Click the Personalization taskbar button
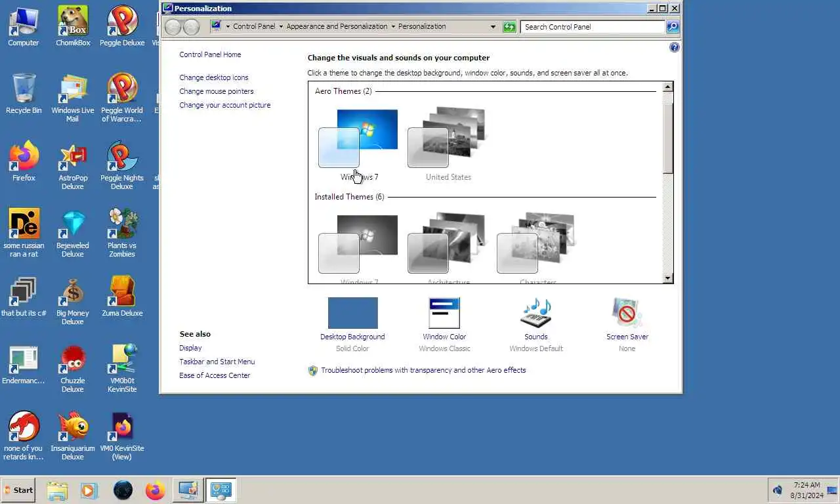The image size is (840, 504). pyautogui.click(x=220, y=490)
